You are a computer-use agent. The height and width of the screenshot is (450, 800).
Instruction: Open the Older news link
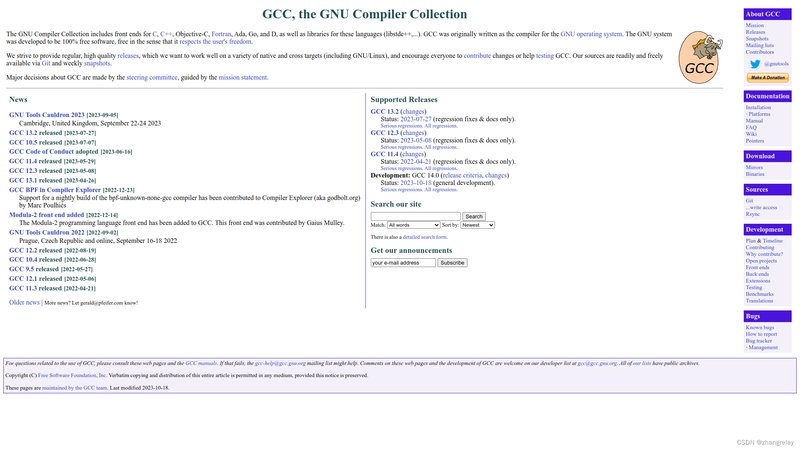pos(24,303)
